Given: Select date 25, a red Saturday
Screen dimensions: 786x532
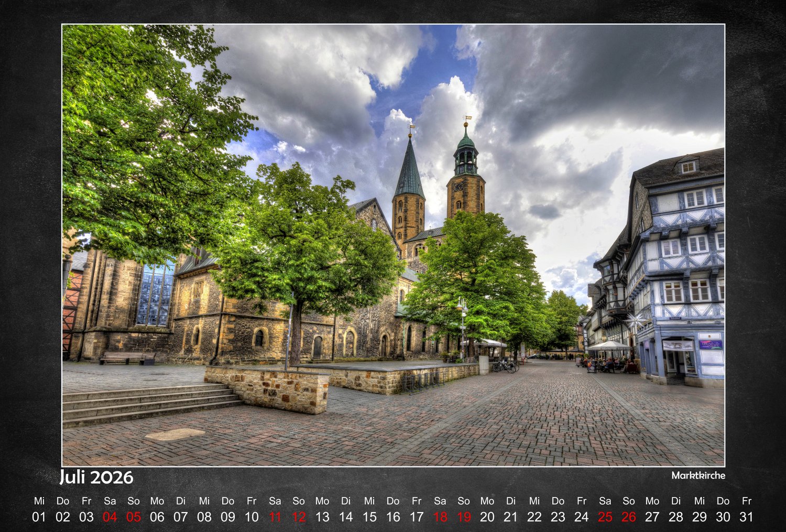Looking at the screenshot, I should 605,517.
